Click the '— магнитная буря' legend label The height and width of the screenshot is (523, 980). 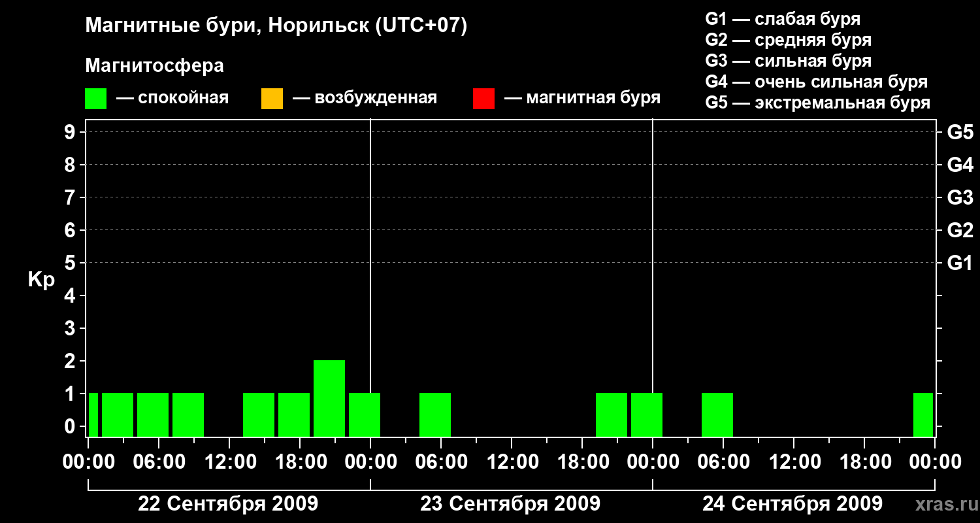(583, 99)
